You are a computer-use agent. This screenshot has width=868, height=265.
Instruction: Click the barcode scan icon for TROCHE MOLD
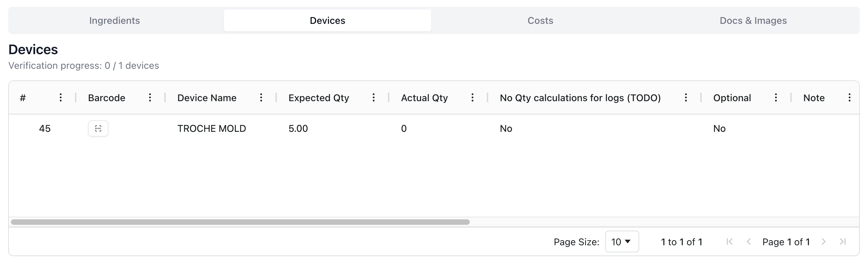coord(98,128)
